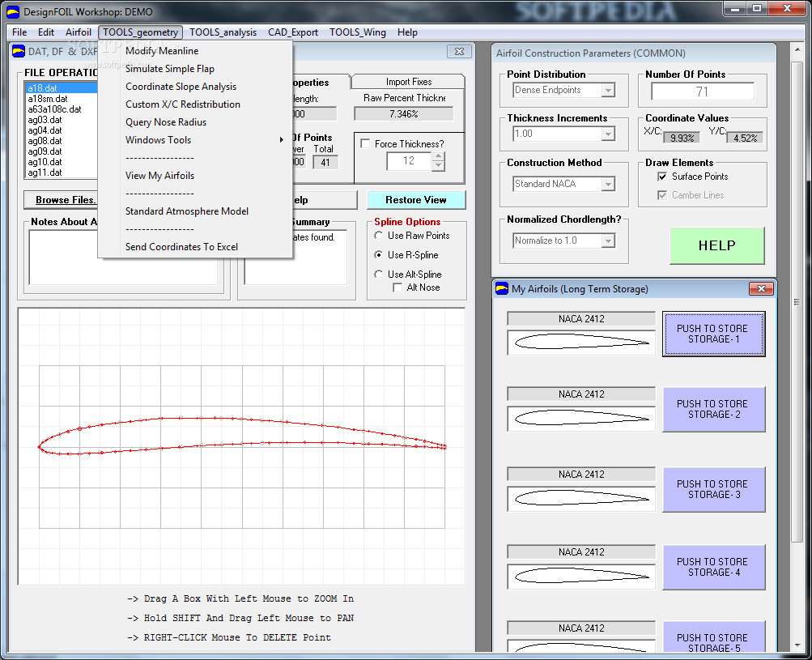Select ag08.dat in the file list
The width and height of the screenshot is (812, 660).
click(61, 141)
